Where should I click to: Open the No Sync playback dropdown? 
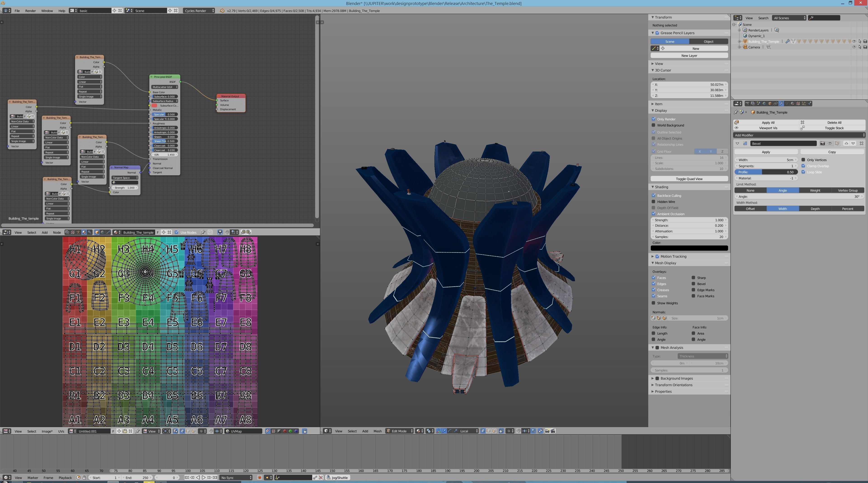[236, 478]
